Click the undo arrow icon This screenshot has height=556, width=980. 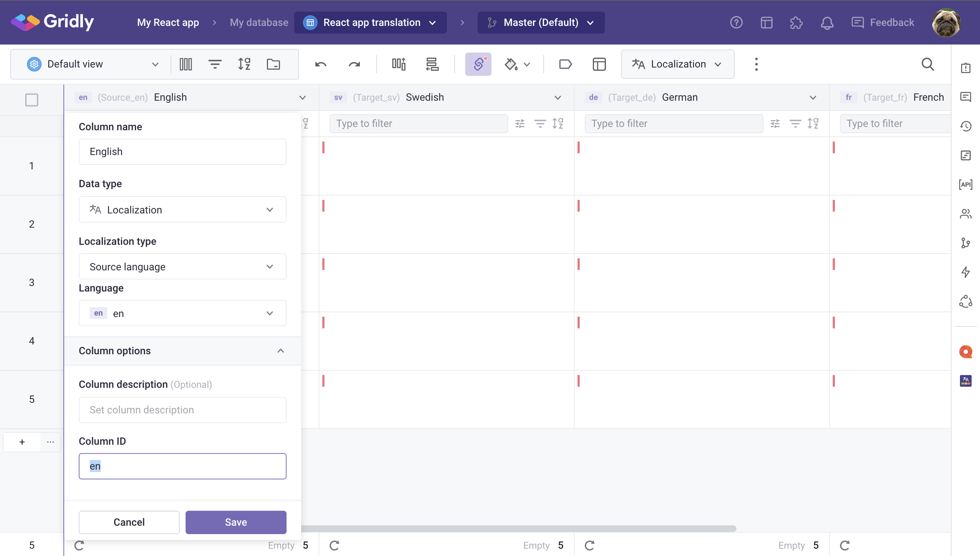tap(320, 64)
